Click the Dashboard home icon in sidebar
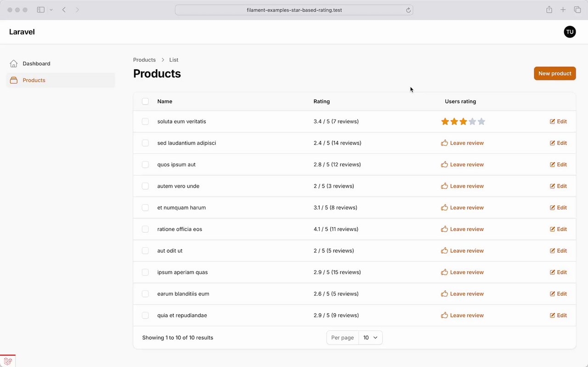The width and height of the screenshot is (588, 367). [14, 63]
